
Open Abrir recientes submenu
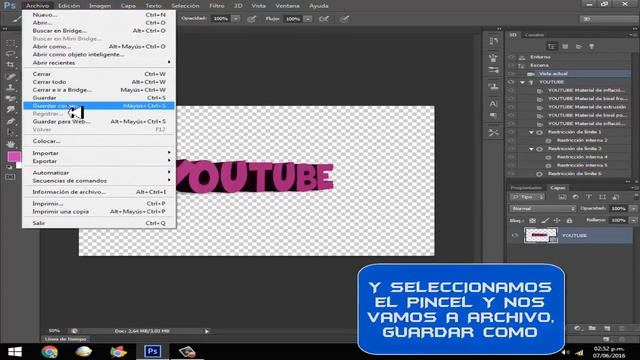pyautogui.click(x=99, y=62)
